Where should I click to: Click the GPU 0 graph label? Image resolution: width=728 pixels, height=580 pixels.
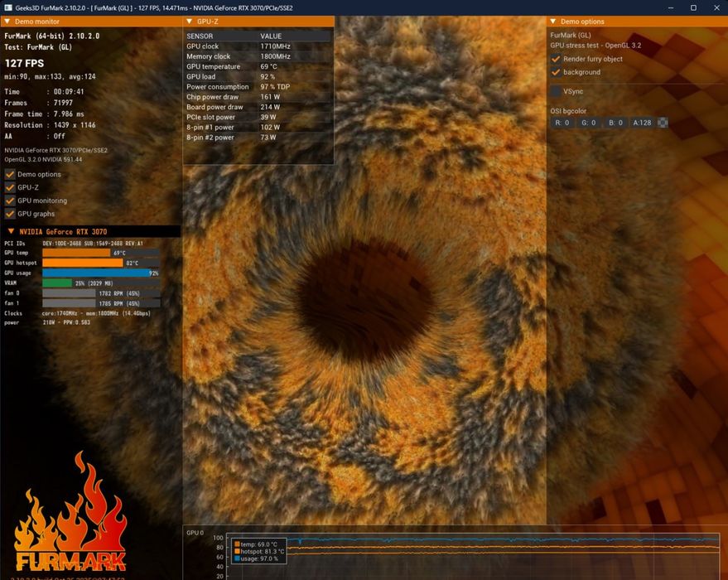[195, 533]
